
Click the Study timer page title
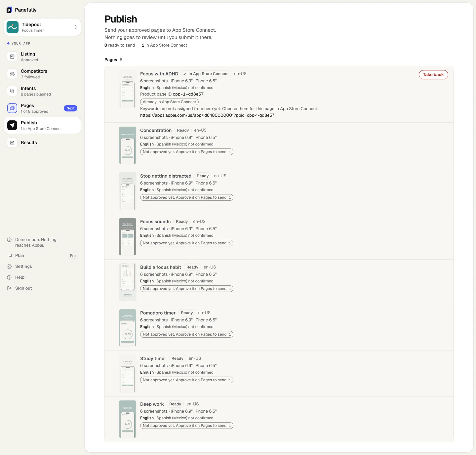153,358
